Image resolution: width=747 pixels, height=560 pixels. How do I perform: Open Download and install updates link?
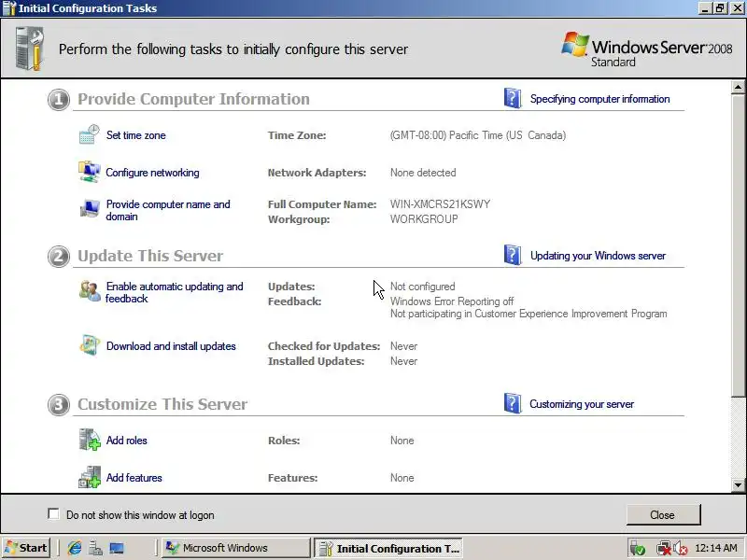171,346
